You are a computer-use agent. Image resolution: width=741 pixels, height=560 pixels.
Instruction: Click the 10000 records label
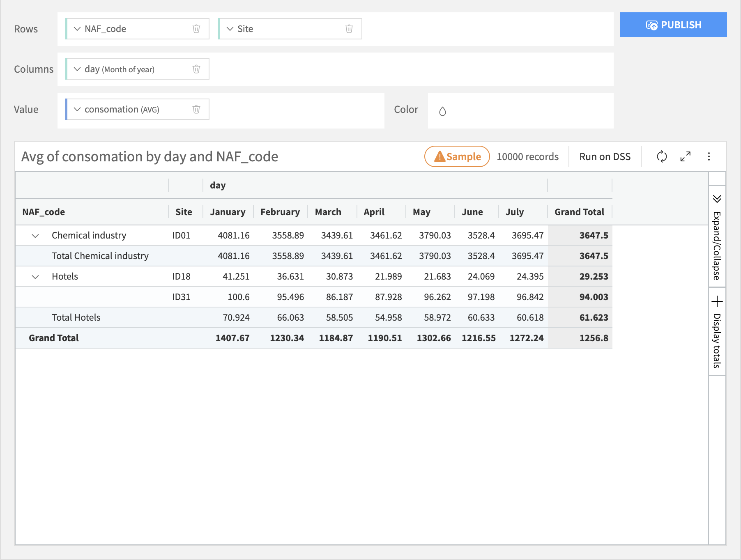528,156
